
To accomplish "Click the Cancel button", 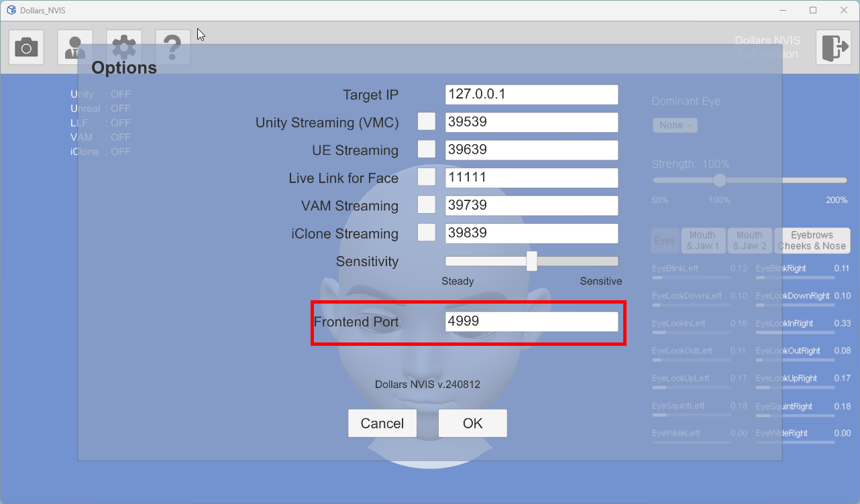I will point(382,424).
